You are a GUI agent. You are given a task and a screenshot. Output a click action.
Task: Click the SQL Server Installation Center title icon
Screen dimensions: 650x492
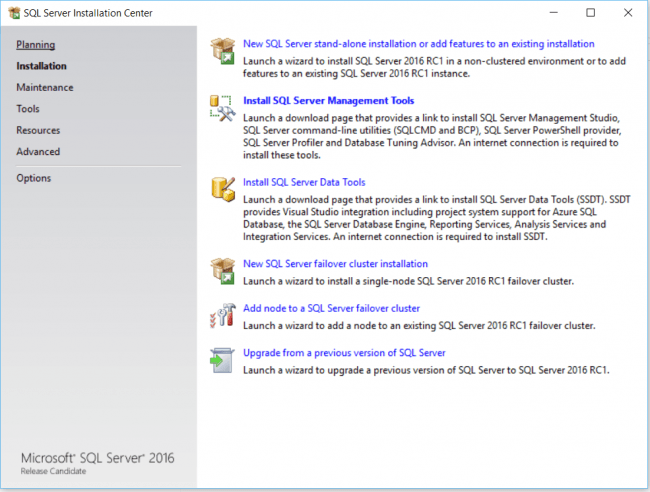tap(14, 13)
